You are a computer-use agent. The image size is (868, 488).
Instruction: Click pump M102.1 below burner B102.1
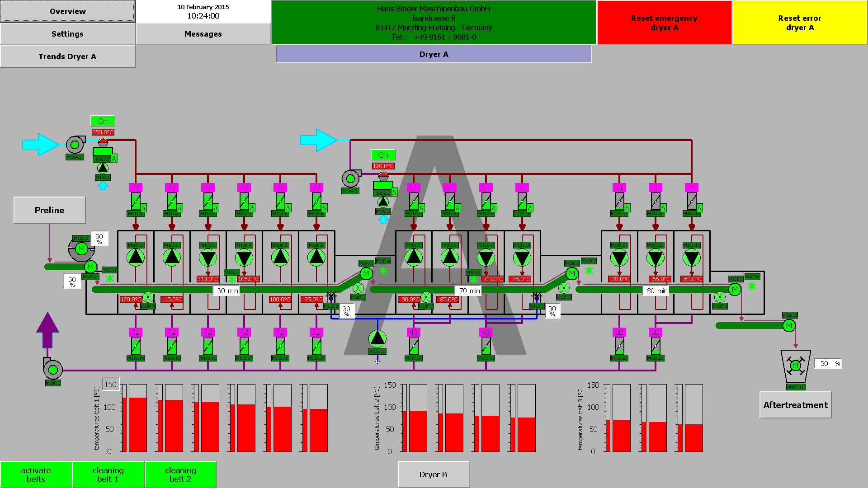(x=103, y=168)
